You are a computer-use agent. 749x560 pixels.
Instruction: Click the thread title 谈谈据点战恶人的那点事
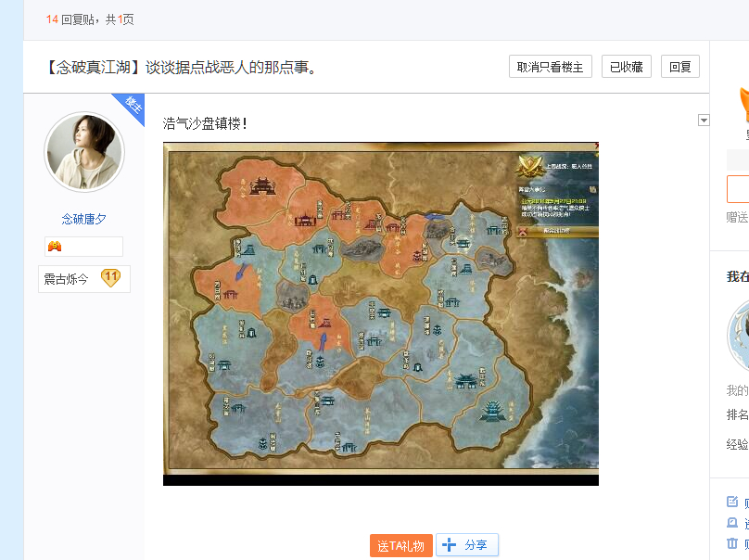[x=180, y=67]
